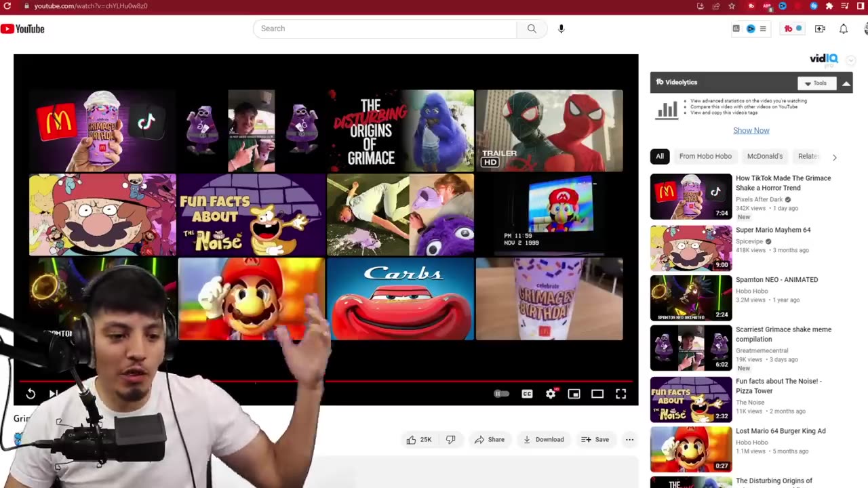
Task: Click the search magnifier button
Action: (x=532, y=28)
